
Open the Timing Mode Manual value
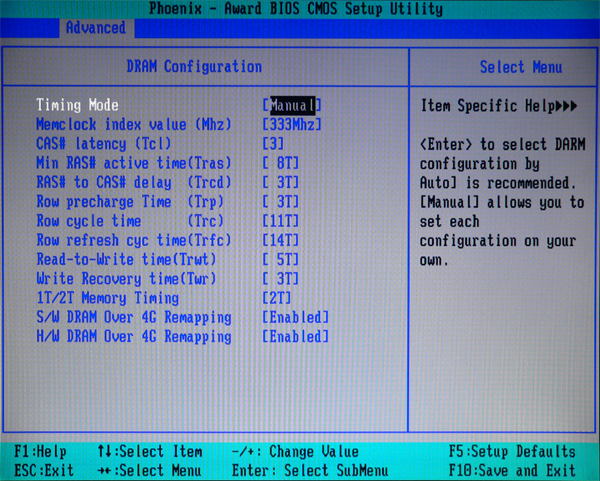tap(292, 106)
